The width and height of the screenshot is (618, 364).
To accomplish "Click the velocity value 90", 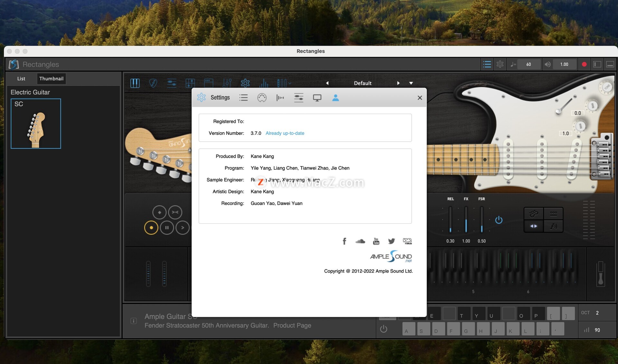I will [x=597, y=330].
